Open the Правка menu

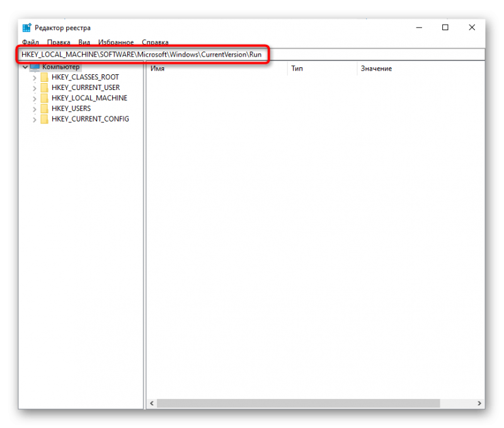click(59, 42)
